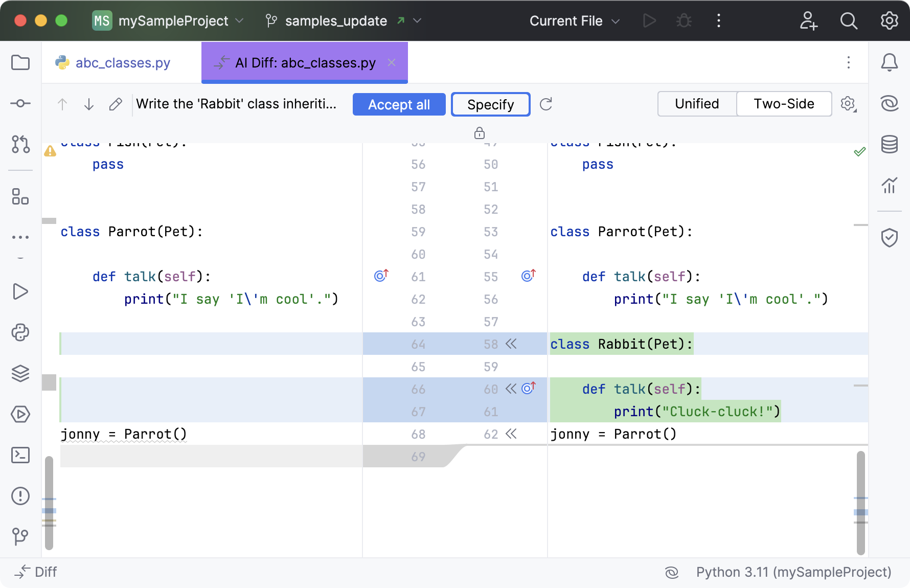Open the main toolbar more actions menu
The image size is (910, 588).
719,20
